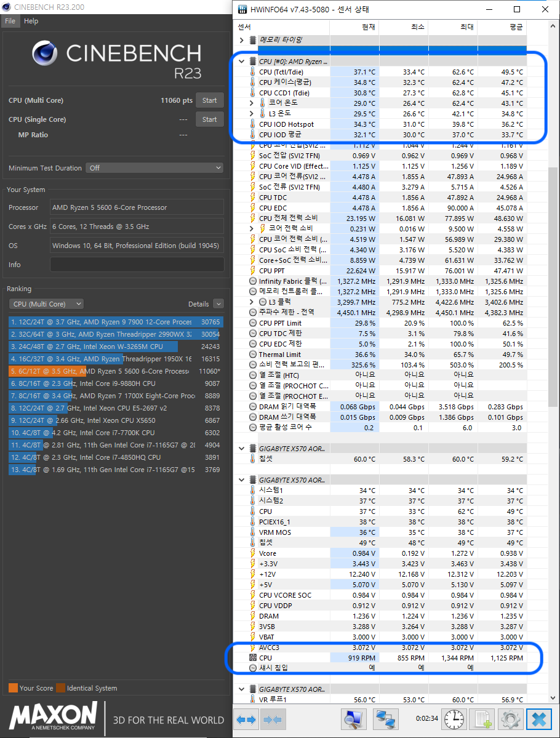
Task: Click the Info text field in Your System
Action: coord(137,265)
